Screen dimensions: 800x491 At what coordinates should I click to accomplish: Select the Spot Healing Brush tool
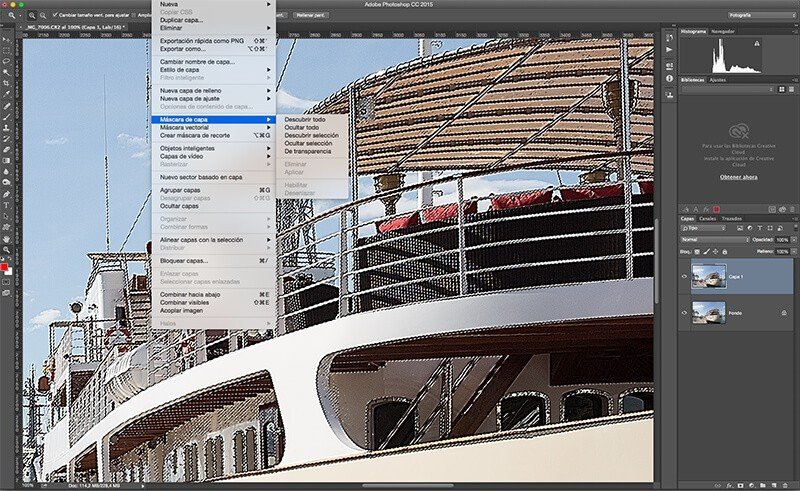pos(7,106)
